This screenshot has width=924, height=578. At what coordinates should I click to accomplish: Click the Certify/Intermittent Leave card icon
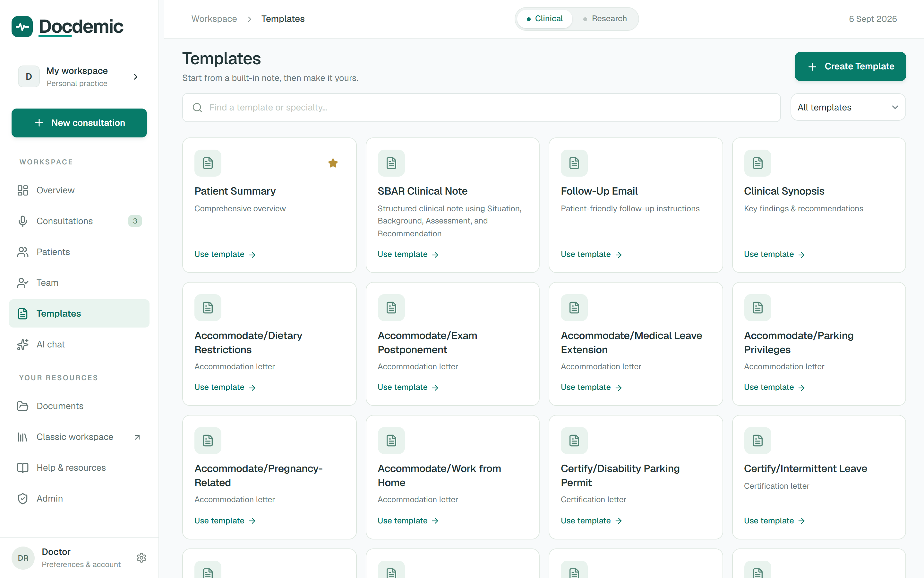click(x=757, y=440)
